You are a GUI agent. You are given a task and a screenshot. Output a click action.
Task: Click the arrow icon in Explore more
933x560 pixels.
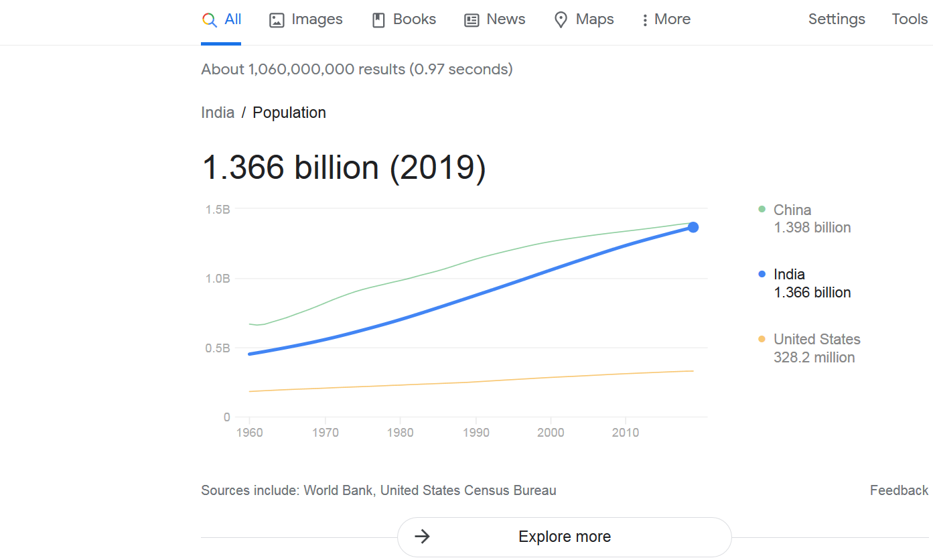422,537
